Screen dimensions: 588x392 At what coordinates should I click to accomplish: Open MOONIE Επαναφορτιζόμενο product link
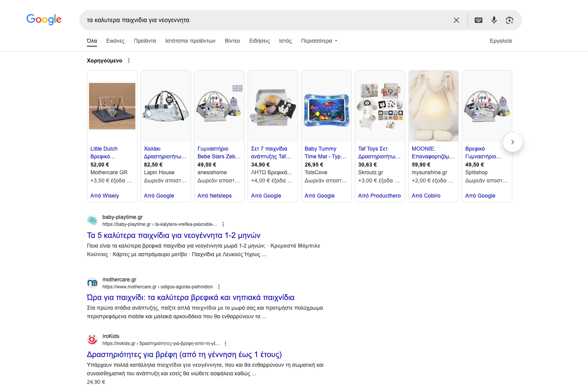433,153
